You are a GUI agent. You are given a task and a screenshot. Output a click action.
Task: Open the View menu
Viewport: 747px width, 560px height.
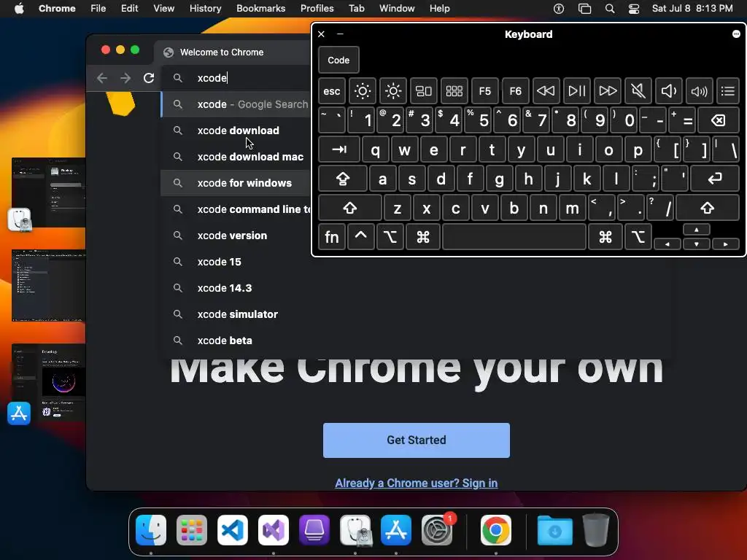click(164, 9)
